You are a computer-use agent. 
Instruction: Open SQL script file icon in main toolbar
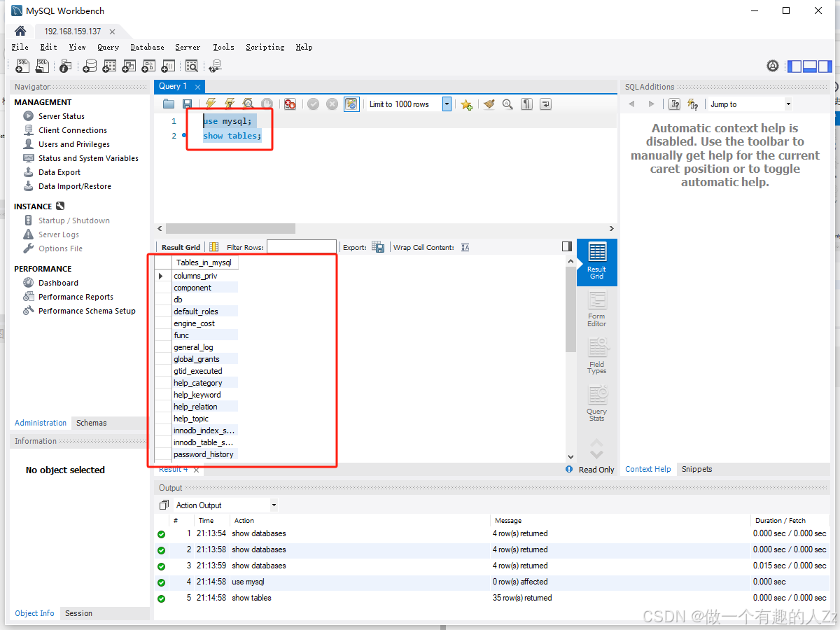[43, 66]
